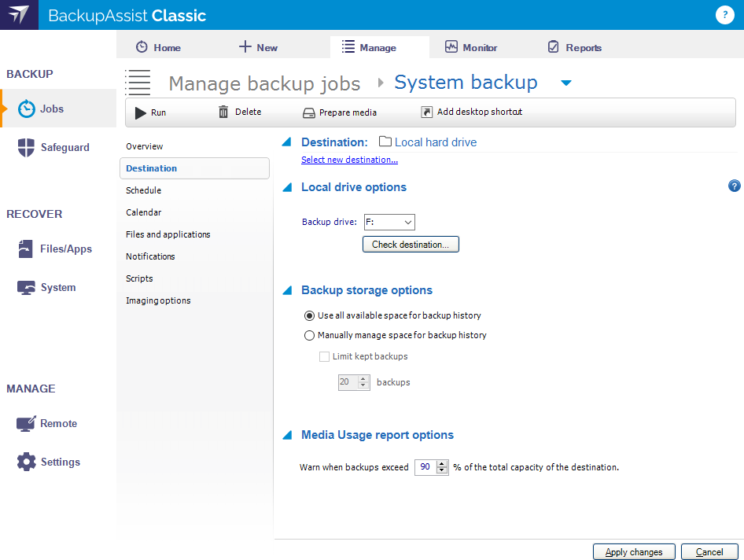This screenshot has height=560, width=744.
Task: Click Manage backup jobs breadcrumb
Action: pyautogui.click(x=264, y=83)
